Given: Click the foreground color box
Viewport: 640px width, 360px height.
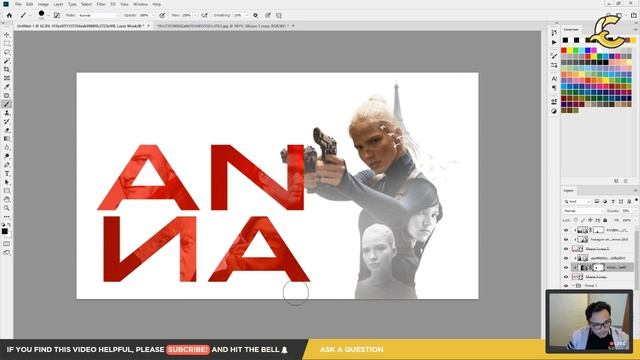Looking at the screenshot, I should (4, 231).
